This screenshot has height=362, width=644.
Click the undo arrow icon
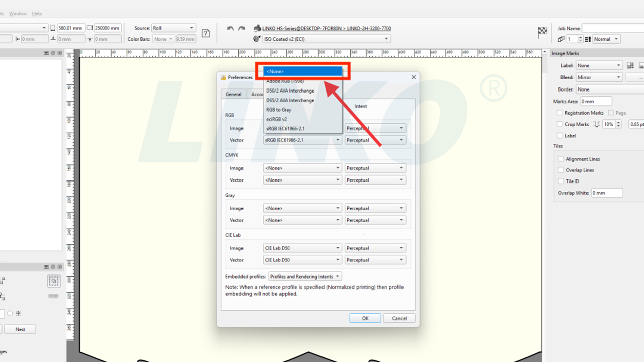(x=230, y=29)
